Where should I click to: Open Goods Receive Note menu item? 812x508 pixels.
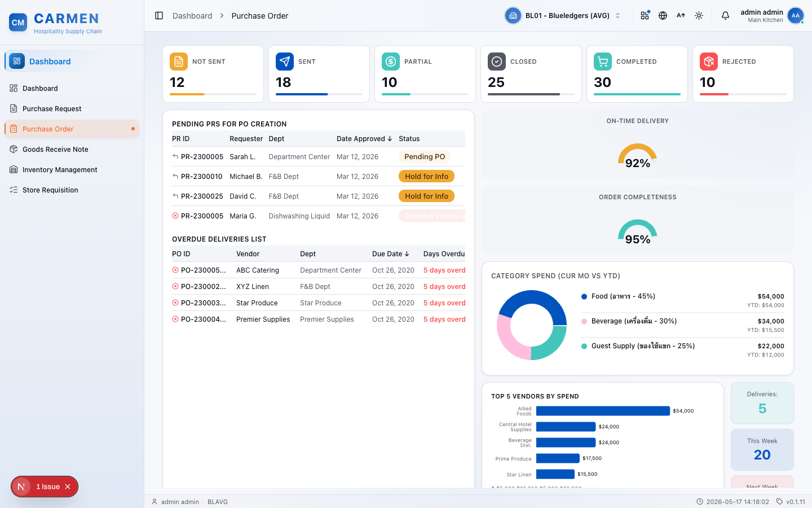(72, 149)
